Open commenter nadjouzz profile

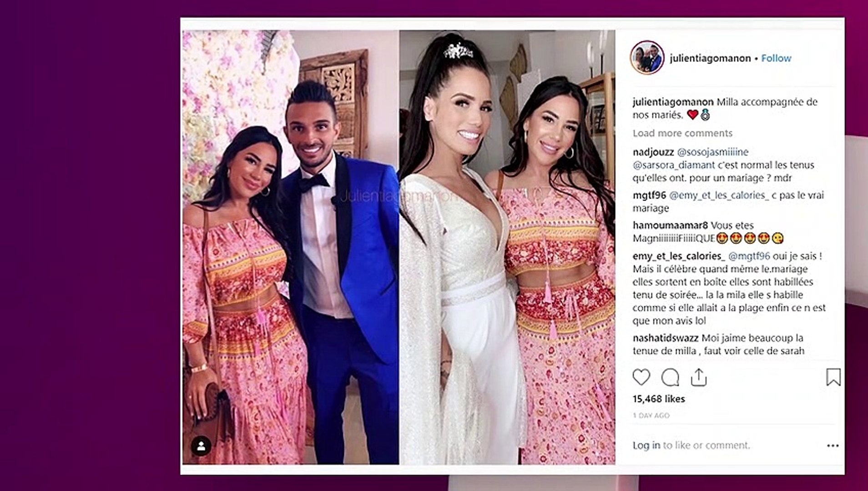653,152
